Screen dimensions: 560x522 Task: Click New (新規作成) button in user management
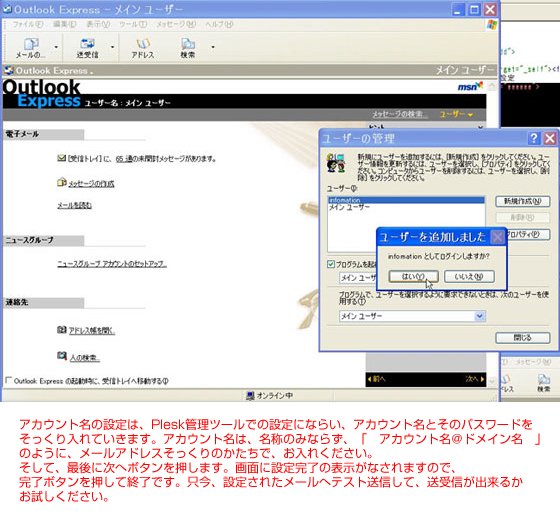click(522, 201)
